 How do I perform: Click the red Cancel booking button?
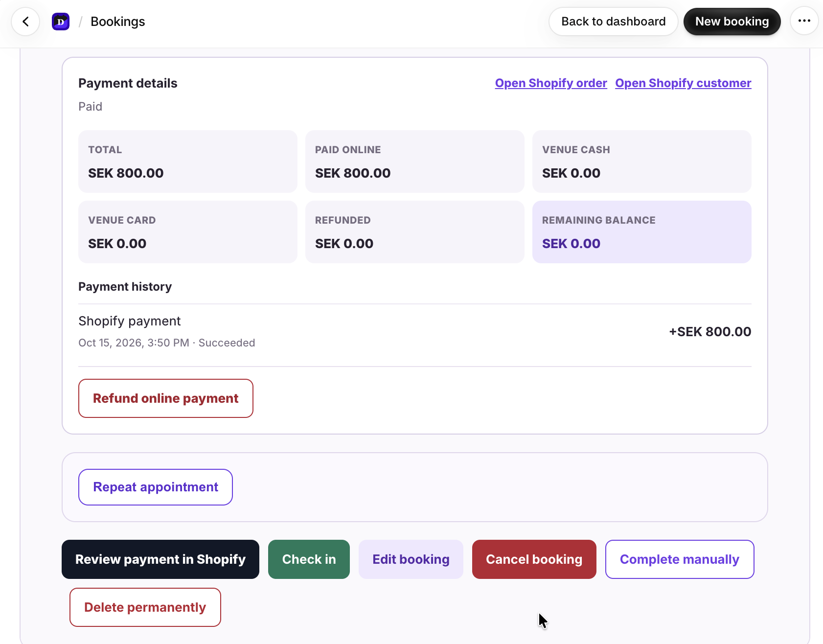click(534, 559)
